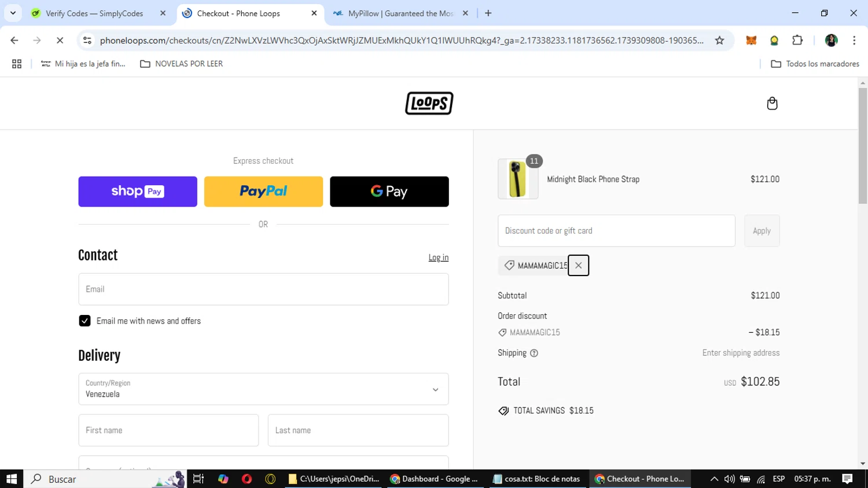Click the scrollbar down arrow
This screenshot has height=488, width=868.
[x=863, y=464]
